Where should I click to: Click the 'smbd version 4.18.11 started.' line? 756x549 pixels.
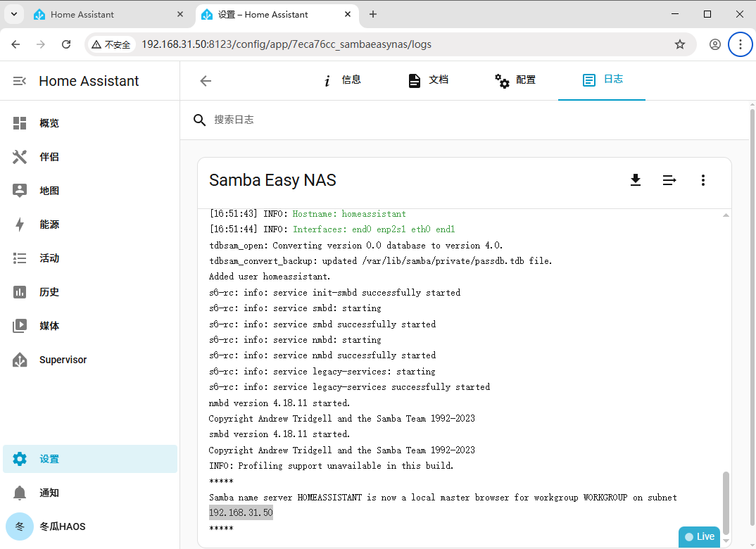279,434
